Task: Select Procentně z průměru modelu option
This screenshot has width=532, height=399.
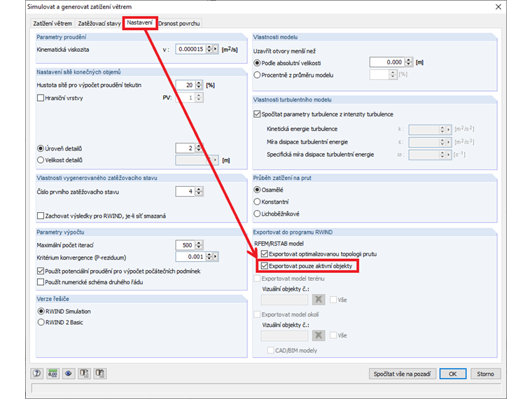Action: point(257,75)
